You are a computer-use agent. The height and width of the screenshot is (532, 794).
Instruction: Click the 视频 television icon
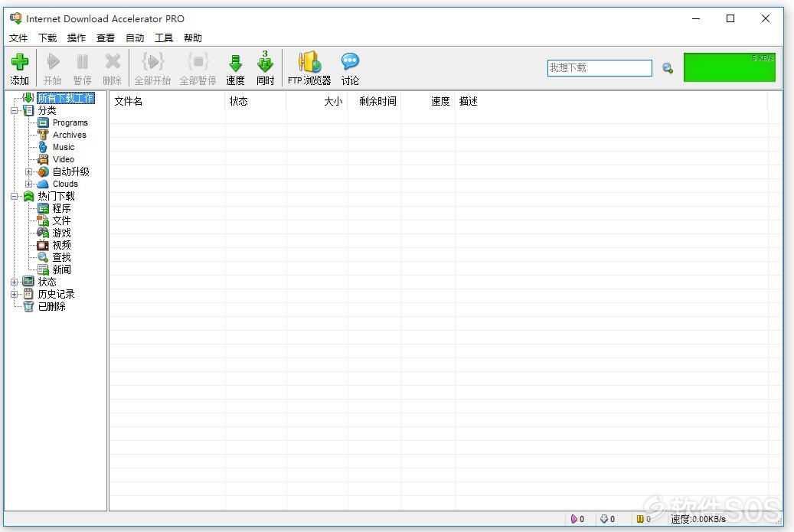(x=43, y=245)
